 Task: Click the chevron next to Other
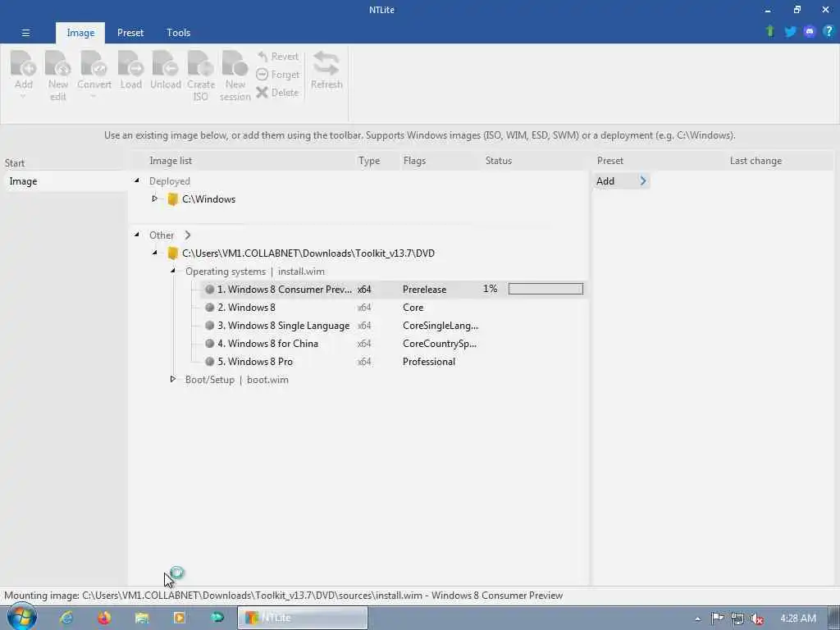(x=188, y=235)
